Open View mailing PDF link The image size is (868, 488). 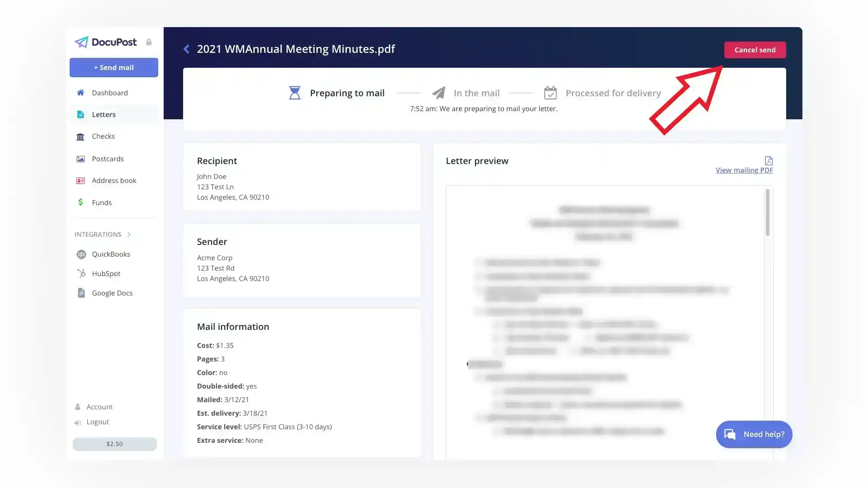tap(745, 169)
